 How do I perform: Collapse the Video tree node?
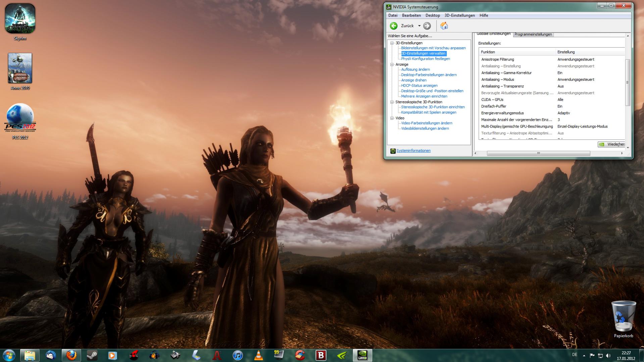[x=392, y=118]
